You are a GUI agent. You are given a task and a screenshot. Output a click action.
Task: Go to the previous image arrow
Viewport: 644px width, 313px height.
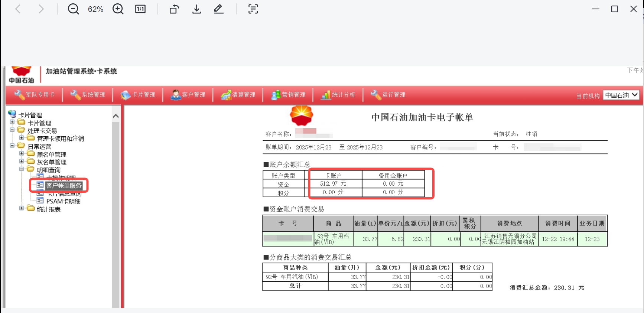coord(18,9)
